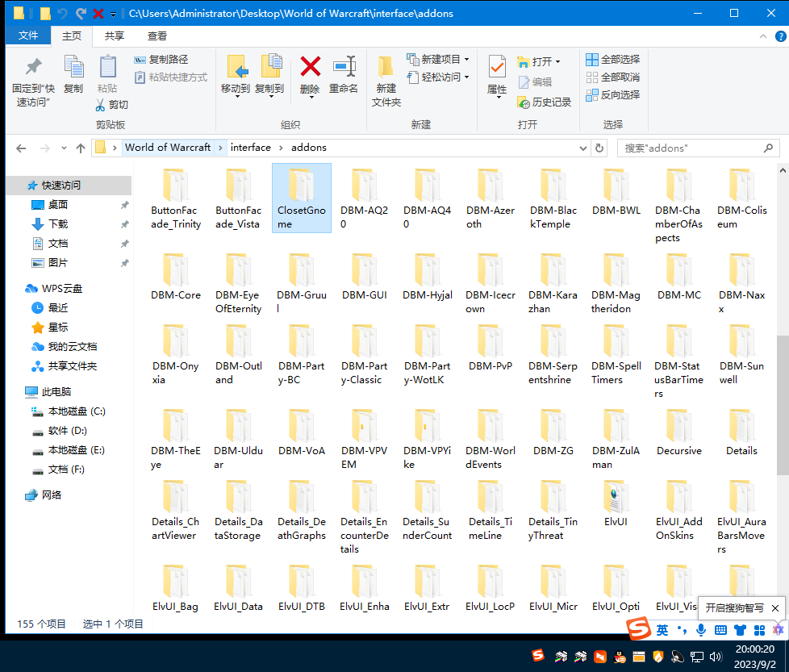Click the Move to (移动到) icon
The height and width of the screenshot is (672, 789).
click(x=236, y=67)
